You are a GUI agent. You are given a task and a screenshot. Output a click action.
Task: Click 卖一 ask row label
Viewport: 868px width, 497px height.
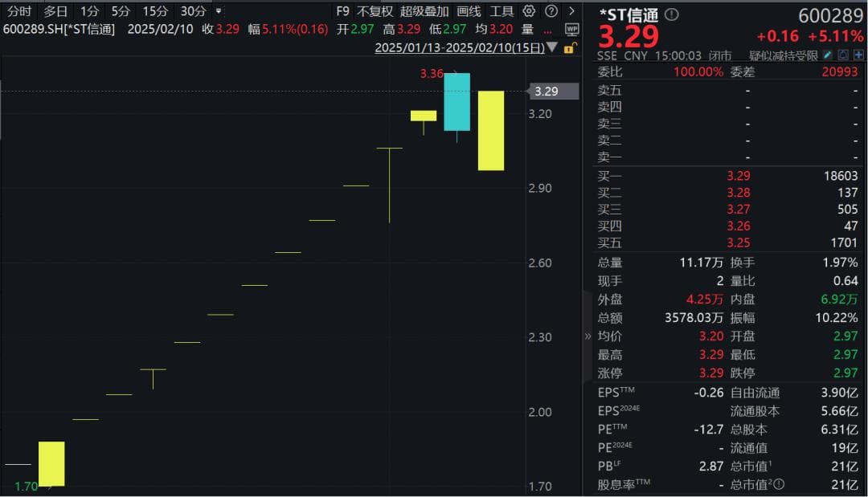[x=609, y=157]
